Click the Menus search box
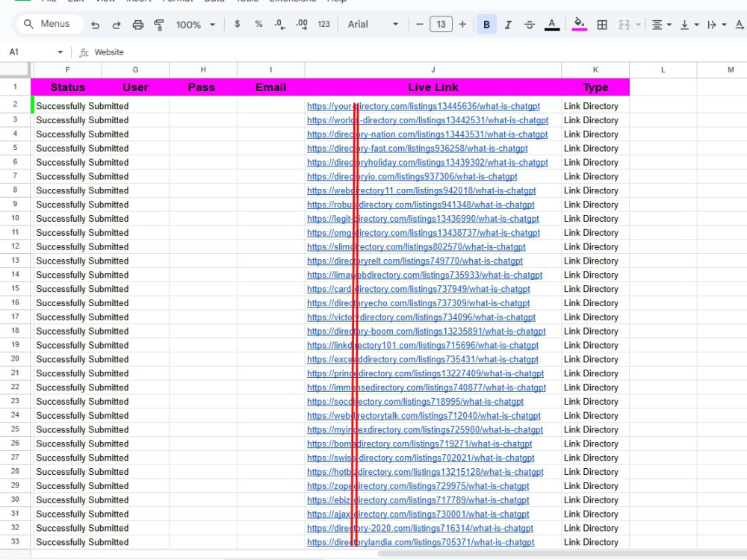 [50, 24]
